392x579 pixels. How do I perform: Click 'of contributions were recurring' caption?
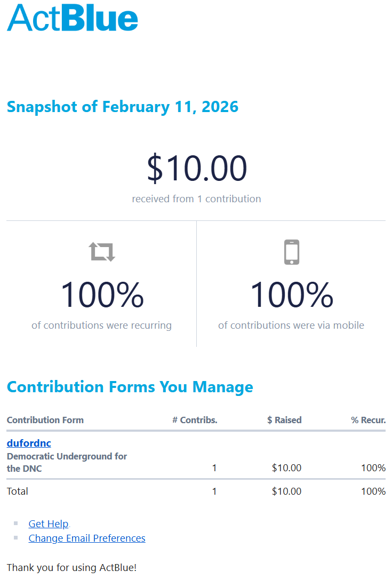pyautogui.click(x=102, y=325)
